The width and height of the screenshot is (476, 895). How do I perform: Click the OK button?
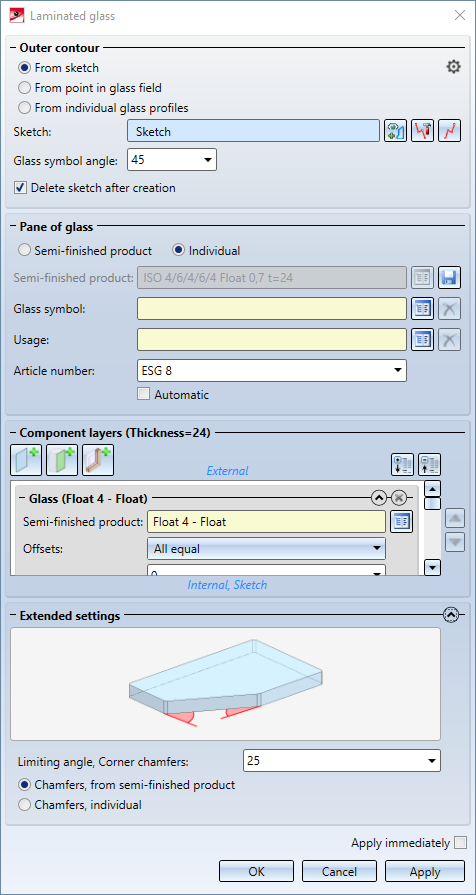256,872
